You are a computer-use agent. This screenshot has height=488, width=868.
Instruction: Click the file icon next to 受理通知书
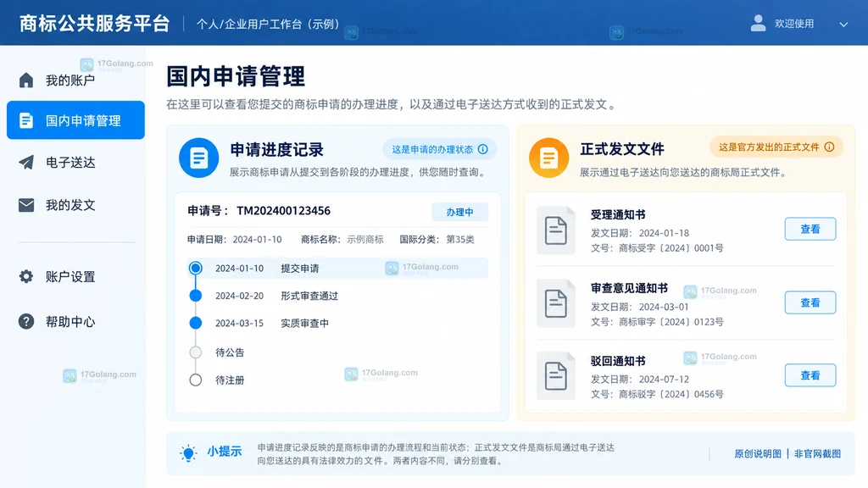click(x=556, y=230)
